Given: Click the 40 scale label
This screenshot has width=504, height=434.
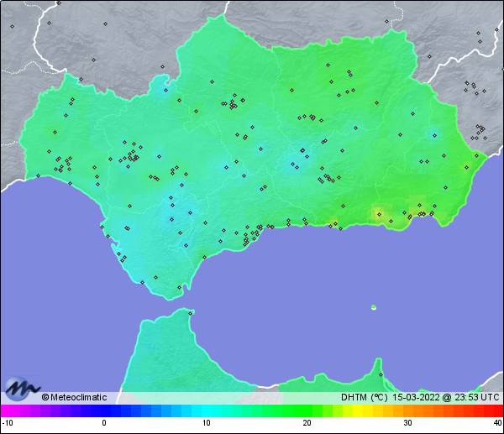Looking at the screenshot, I should tap(498, 423).
